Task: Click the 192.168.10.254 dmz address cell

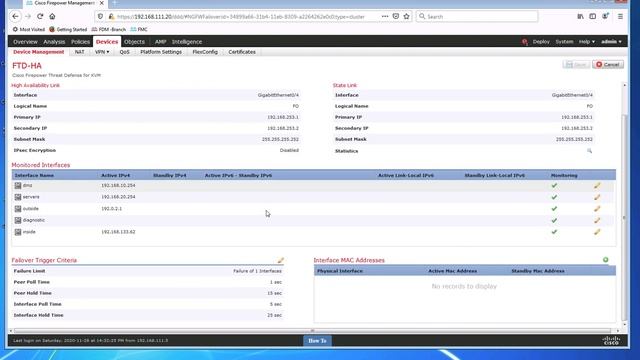Action: click(118, 185)
